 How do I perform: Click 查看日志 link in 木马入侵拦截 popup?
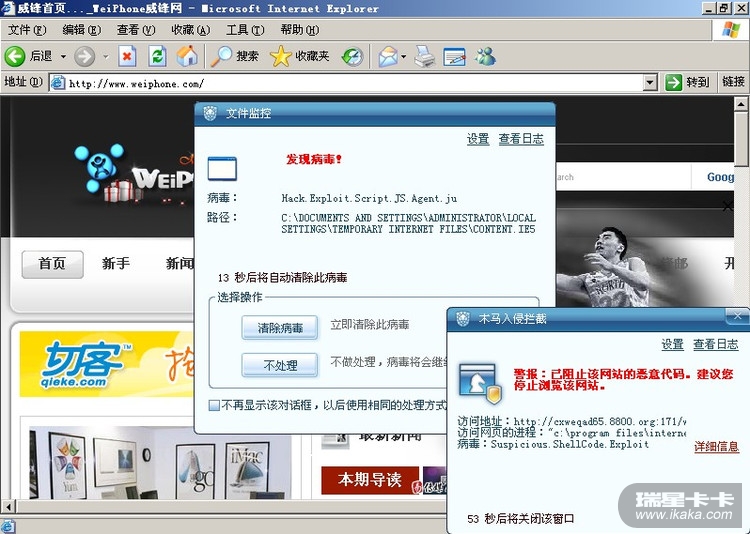click(x=716, y=345)
